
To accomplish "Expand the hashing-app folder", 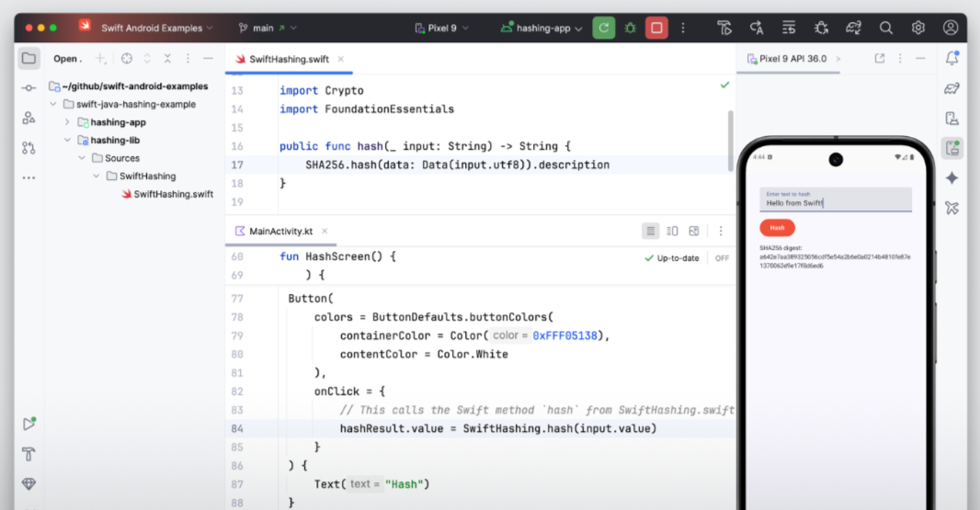I will click(67, 122).
